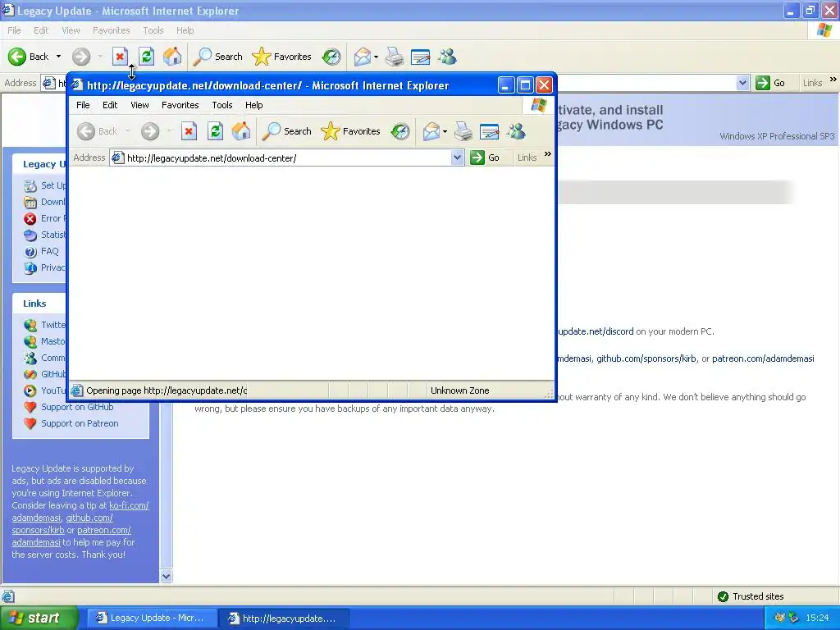Click Support on GitHub heart icon
This screenshot has height=630, width=840.
click(x=30, y=407)
